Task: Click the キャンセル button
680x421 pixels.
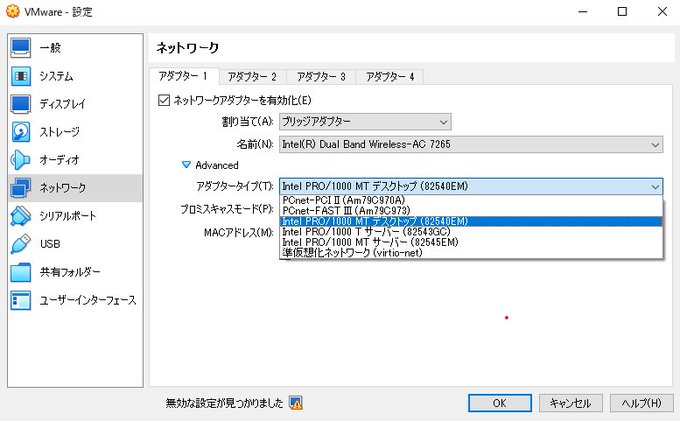Action: [570, 403]
